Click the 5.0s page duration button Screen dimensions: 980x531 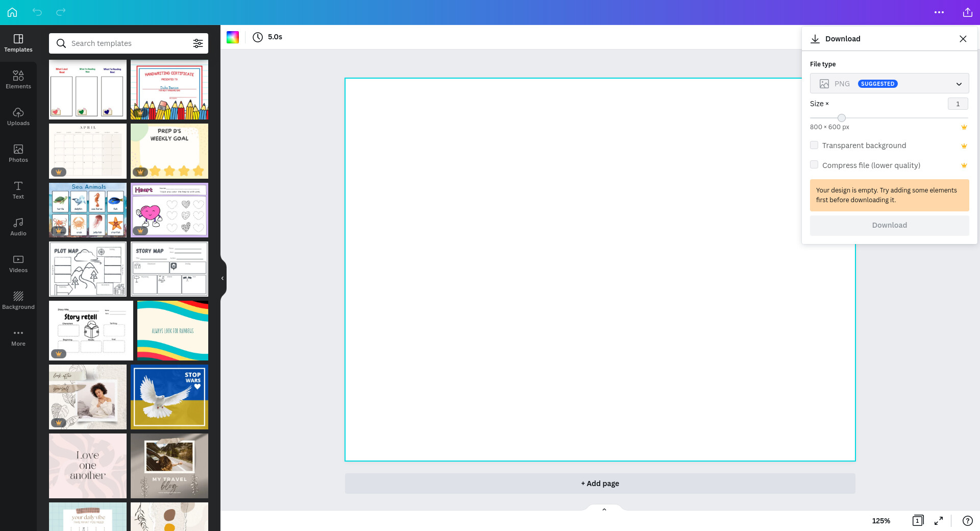268,37
